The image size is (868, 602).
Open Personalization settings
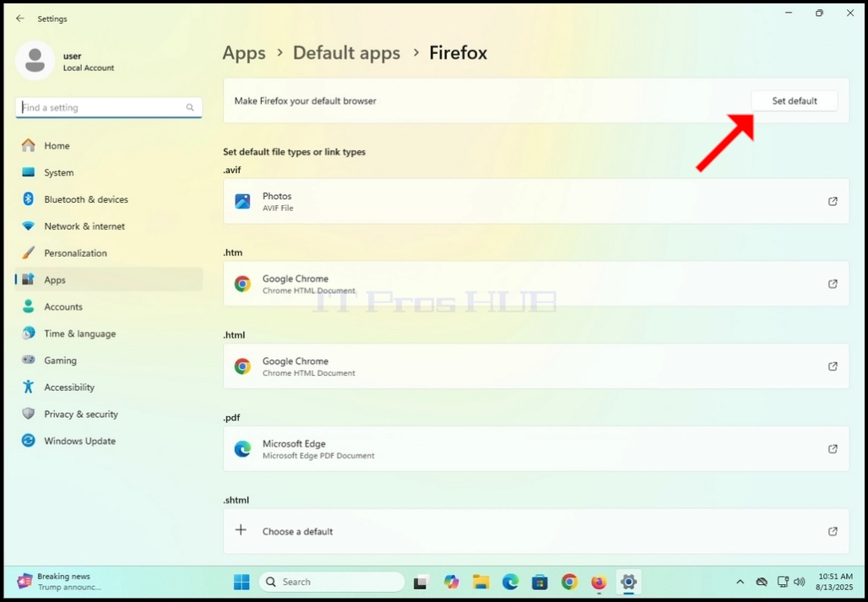pos(109,252)
